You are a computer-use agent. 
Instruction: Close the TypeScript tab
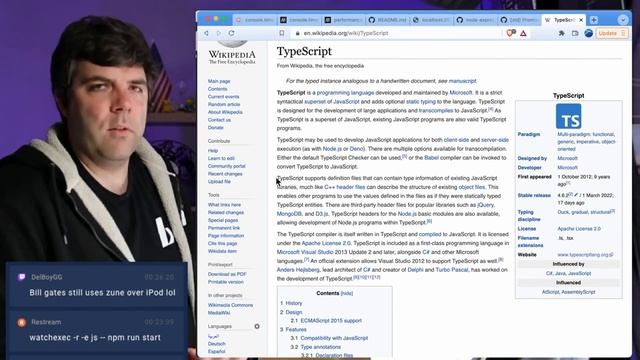pyautogui.click(x=581, y=20)
